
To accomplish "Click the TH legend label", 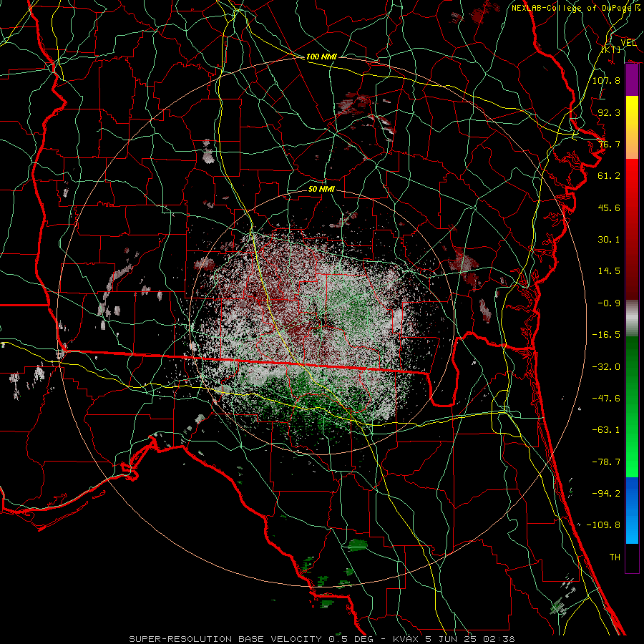I will click(x=615, y=557).
